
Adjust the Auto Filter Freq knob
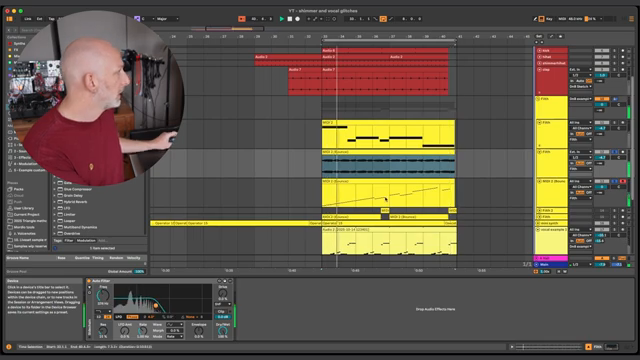[x=102, y=295]
